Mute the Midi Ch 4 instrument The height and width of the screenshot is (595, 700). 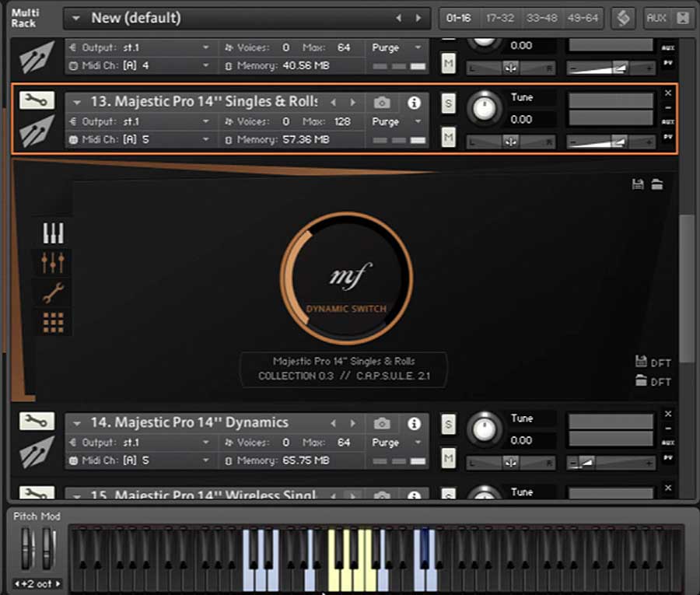click(448, 63)
